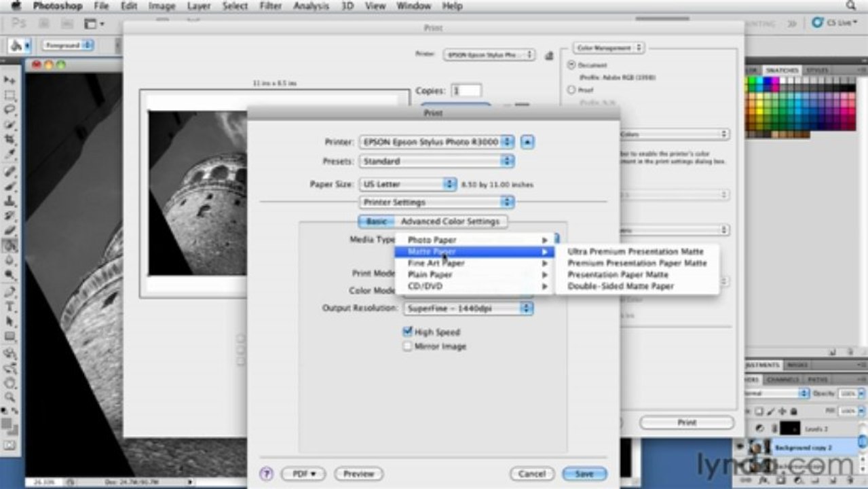Select the Eraser tool
Viewport: 868px width, 489px height.
tap(10, 231)
